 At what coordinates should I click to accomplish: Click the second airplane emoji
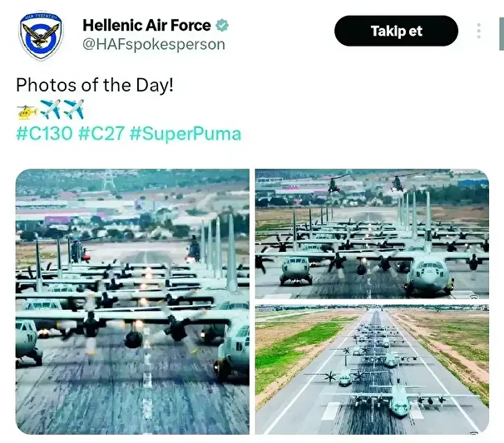point(74,109)
